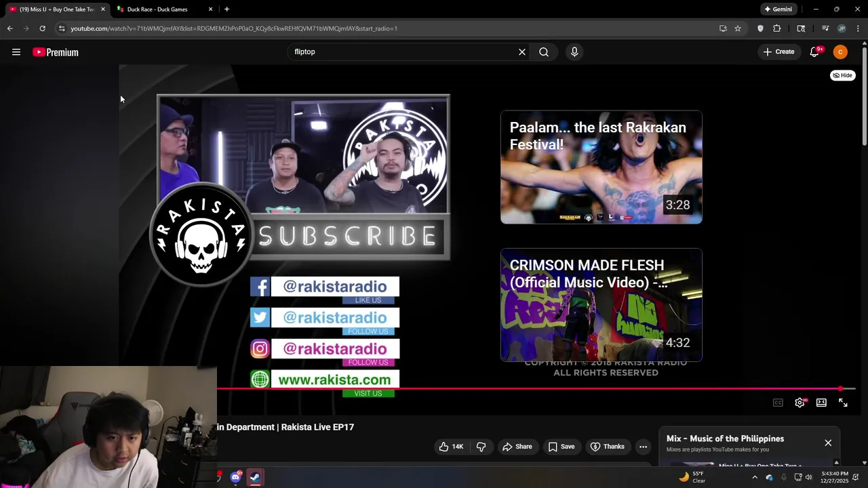Close the Miss U YouTube tab

(103, 9)
